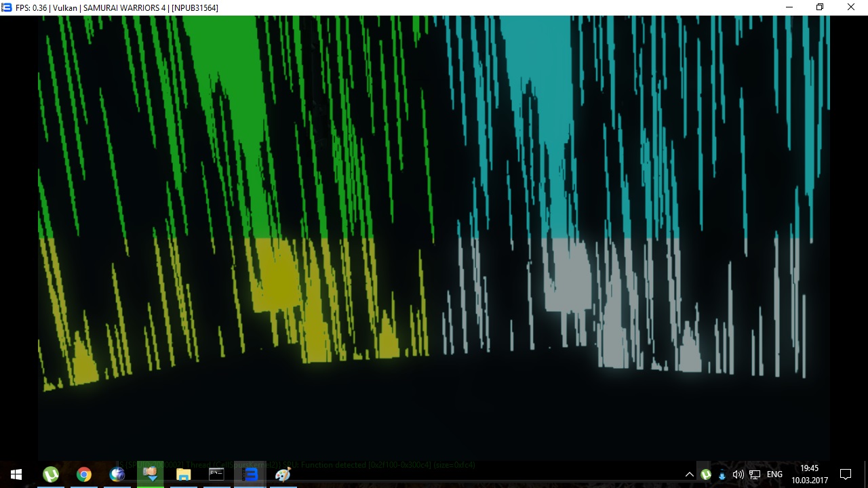Click the uTorrent system tray icon
868x488 pixels.
(x=706, y=474)
